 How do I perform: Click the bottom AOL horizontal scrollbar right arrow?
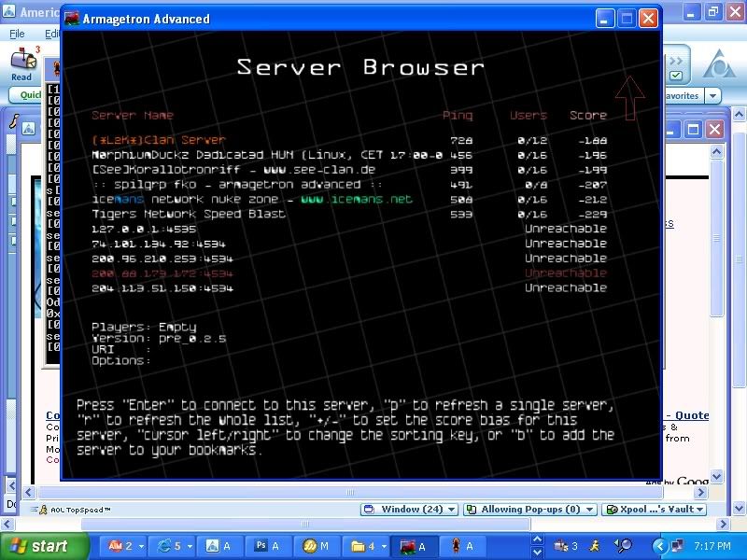coord(723,525)
